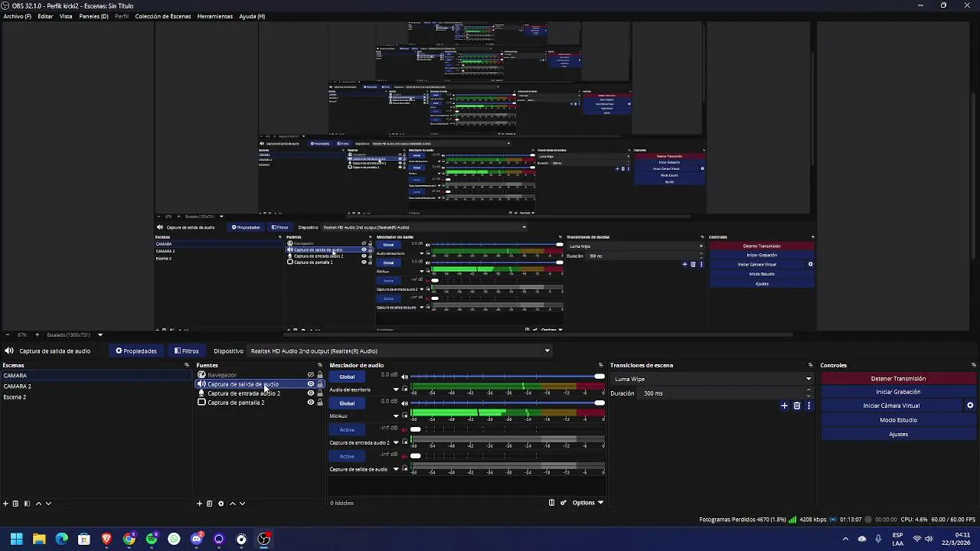Unlock the Navegador source
980x551 pixels.
[x=320, y=375]
